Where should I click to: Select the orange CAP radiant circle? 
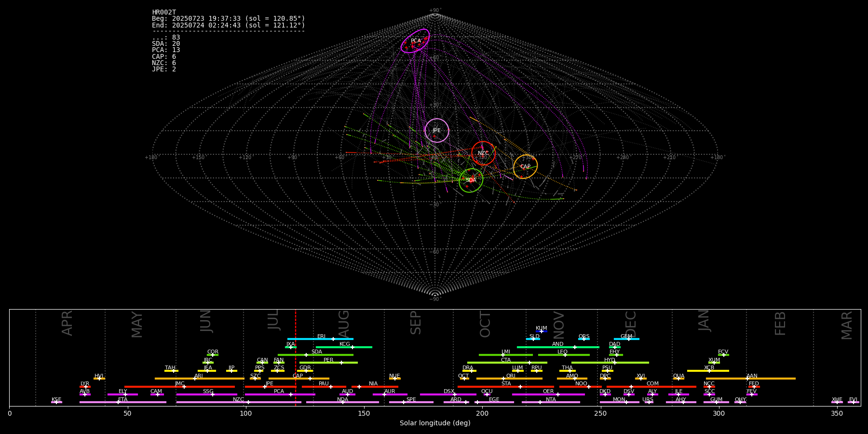(525, 167)
